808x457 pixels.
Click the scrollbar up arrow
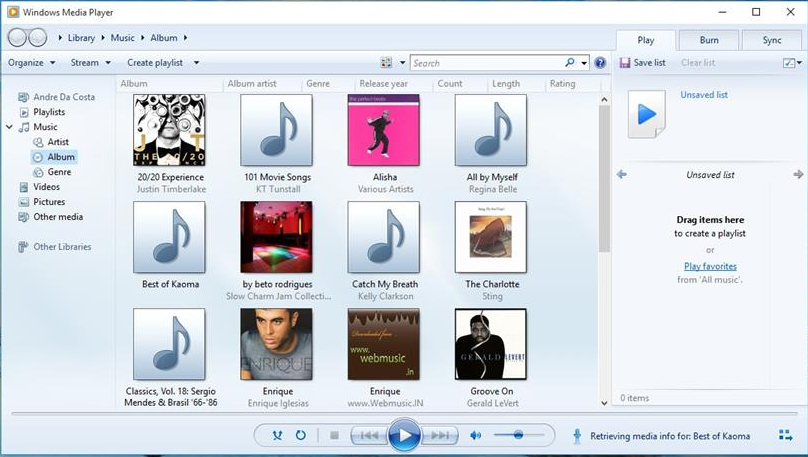pyautogui.click(x=604, y=99)
